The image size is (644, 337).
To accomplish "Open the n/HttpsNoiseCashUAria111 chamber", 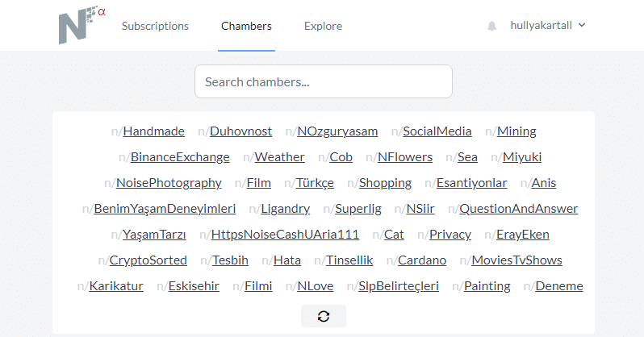I will (279, 235).
